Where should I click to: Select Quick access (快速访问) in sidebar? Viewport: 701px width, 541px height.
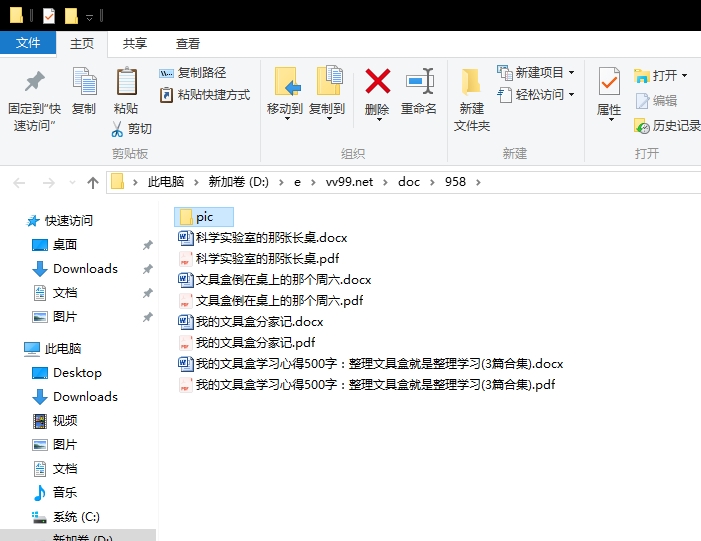pyautogui.click(x=59, y=221)
